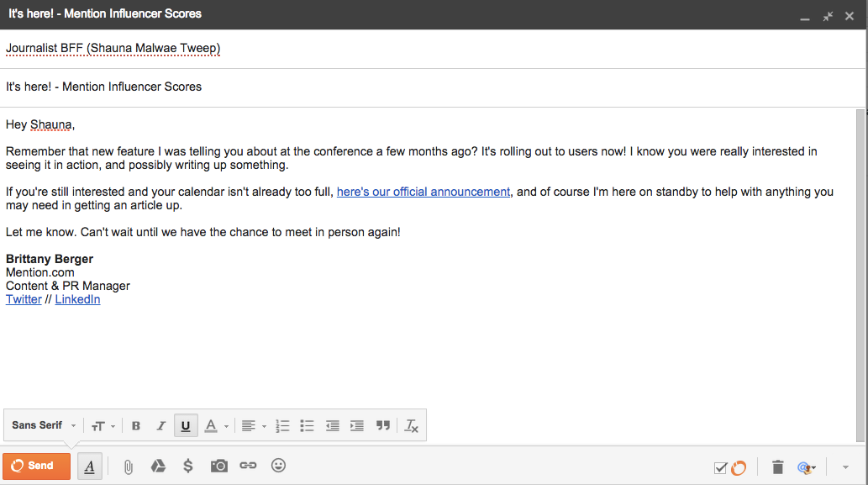Toggle the formatting options bar button
The height and width of the screenshot is (485, 868).
click(89, 467)
